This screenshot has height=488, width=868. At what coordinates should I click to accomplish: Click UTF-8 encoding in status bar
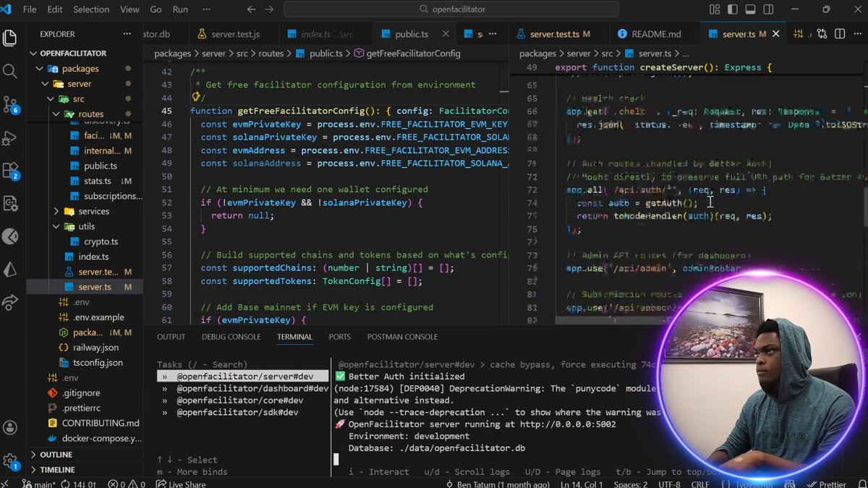(669, 483)
